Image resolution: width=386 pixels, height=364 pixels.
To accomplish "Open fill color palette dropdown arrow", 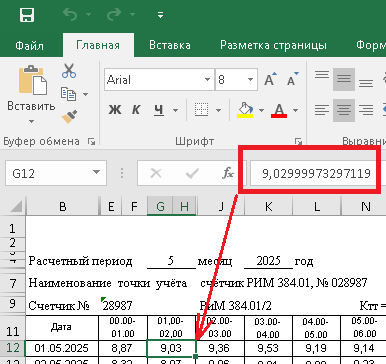I will [x=261, y=110].
